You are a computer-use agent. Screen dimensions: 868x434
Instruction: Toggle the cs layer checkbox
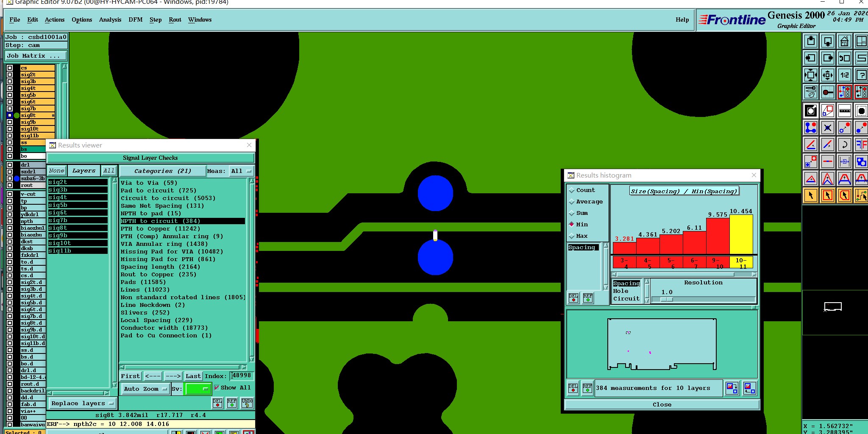(x=10, y=68)
